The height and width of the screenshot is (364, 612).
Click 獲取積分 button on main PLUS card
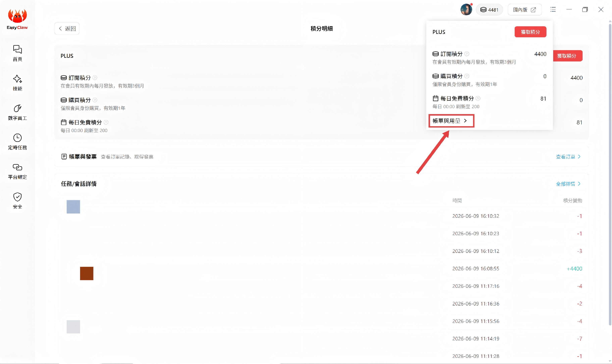[568, 56]
